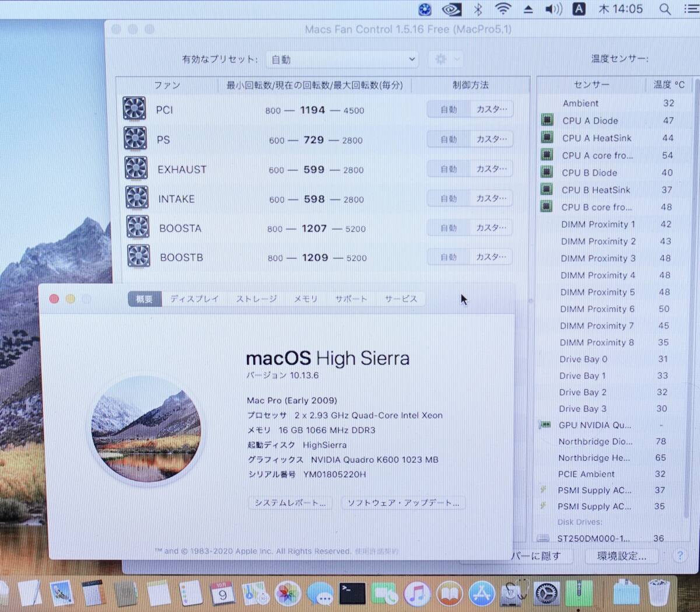Open Spotlight search in the menu bar

[x=664, y=9]
